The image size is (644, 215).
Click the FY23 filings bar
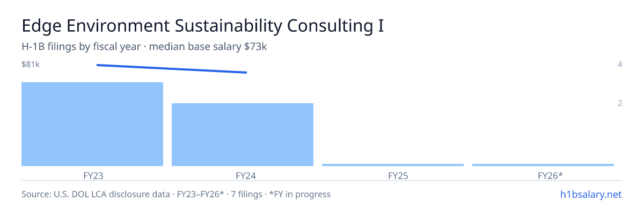coord(92,124)
